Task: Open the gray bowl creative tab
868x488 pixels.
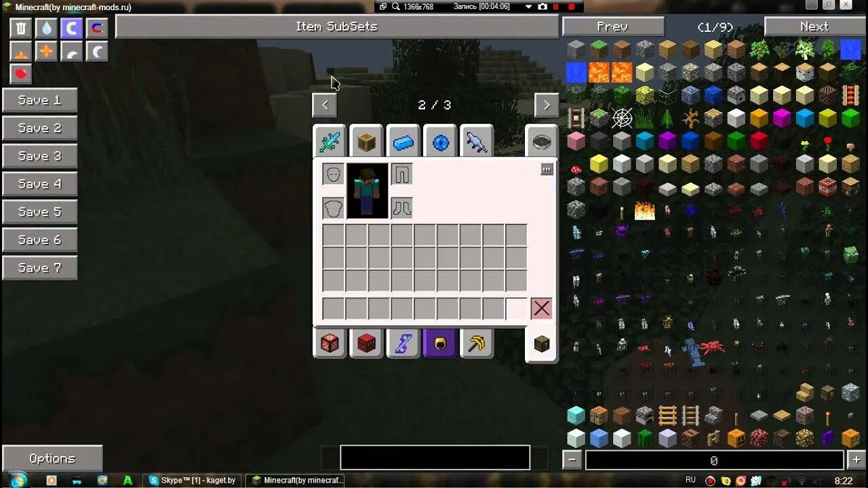Action: [x=542, y=142]
